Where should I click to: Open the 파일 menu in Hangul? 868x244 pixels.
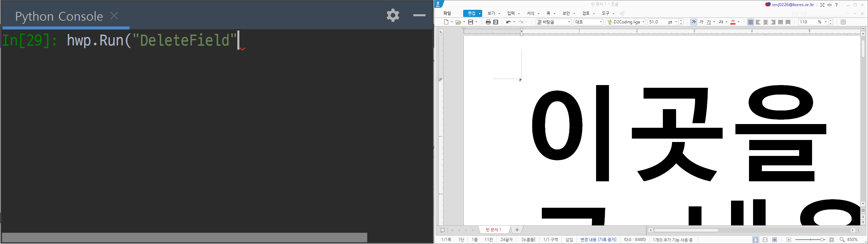[447, 13]
